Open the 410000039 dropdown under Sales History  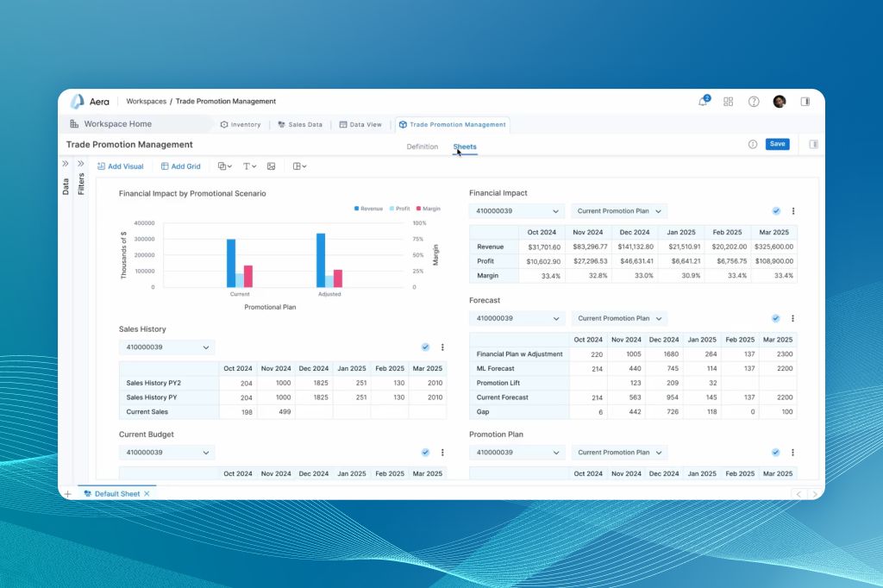tap(166, 347)
